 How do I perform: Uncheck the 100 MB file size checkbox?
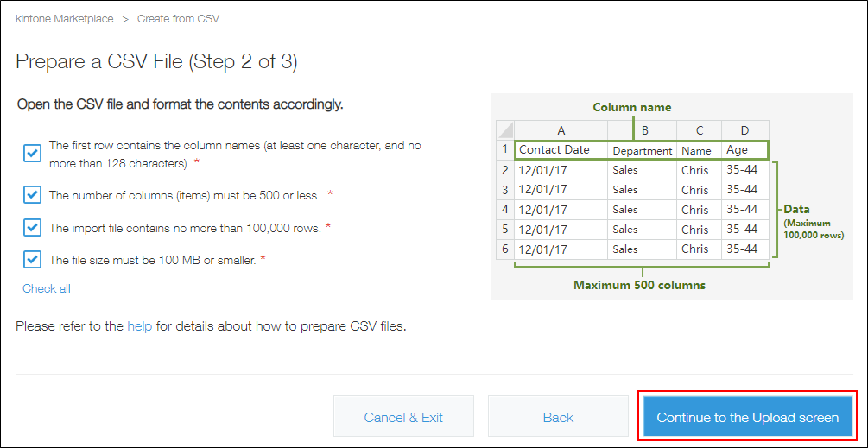coord(32,260)
